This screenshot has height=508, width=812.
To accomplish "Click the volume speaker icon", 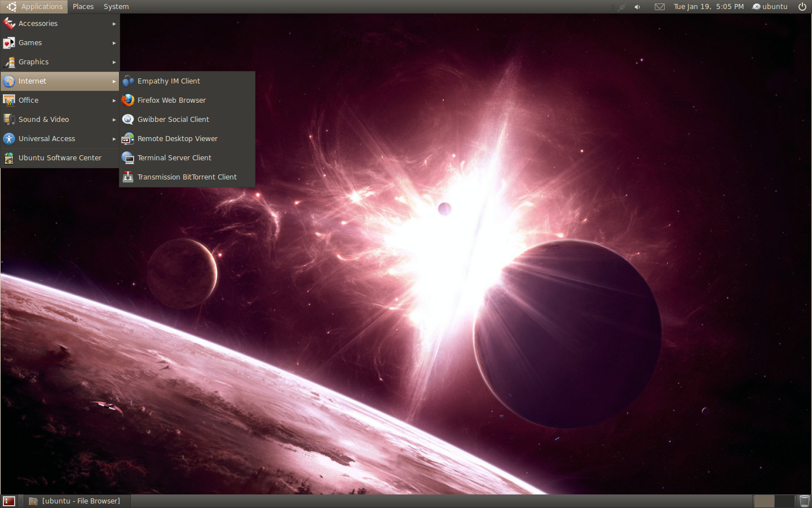I will [637, 7].
